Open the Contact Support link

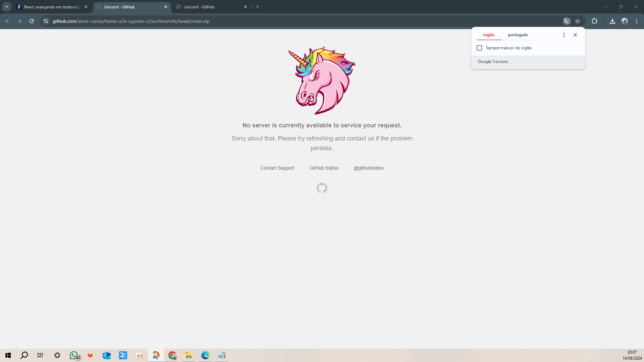click(x=277, y=168)
